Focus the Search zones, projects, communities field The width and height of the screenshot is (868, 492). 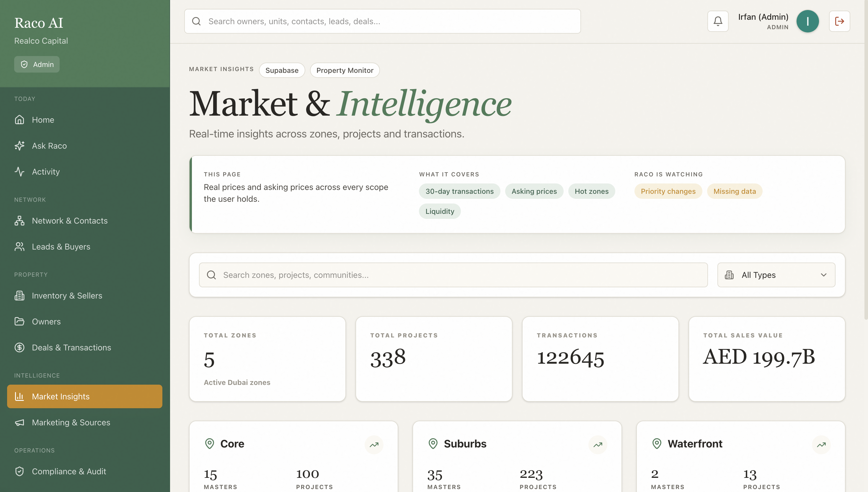[453, 275]
